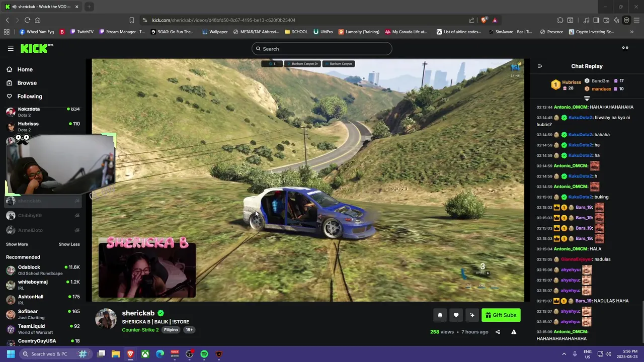644x362 pixels.
Task: Click the 18+ tag
Action: (x=189, y=330)
